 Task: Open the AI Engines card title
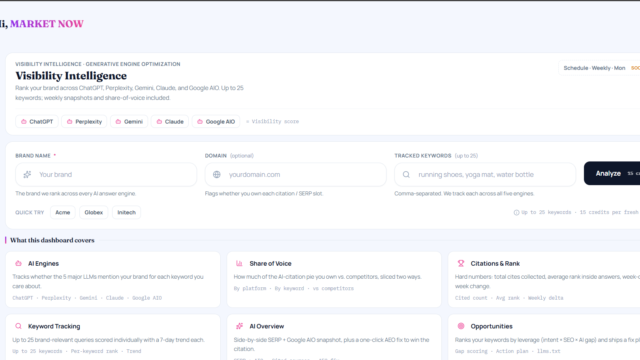click(x=43, y=264)
